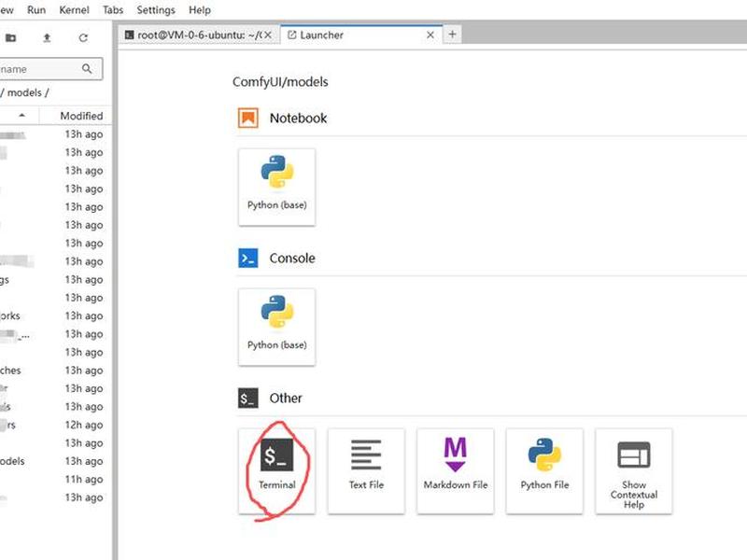Launch Python (base) console
The height and width of the screenshot is (560, 747).
(276, 327)
